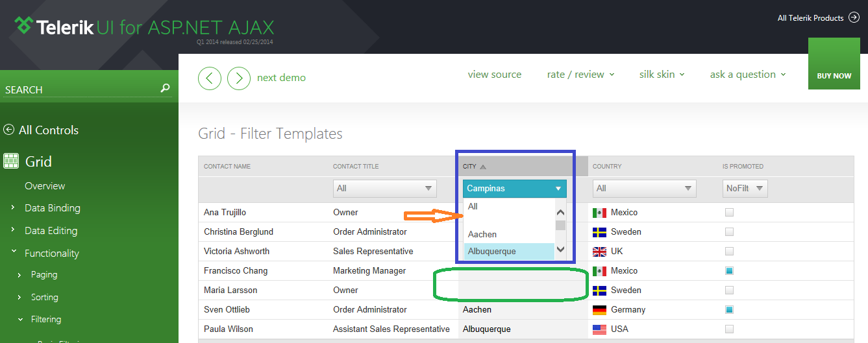
Task: Click the Aachen city cell for Sven Ottlieb
Action: point(477,310)
